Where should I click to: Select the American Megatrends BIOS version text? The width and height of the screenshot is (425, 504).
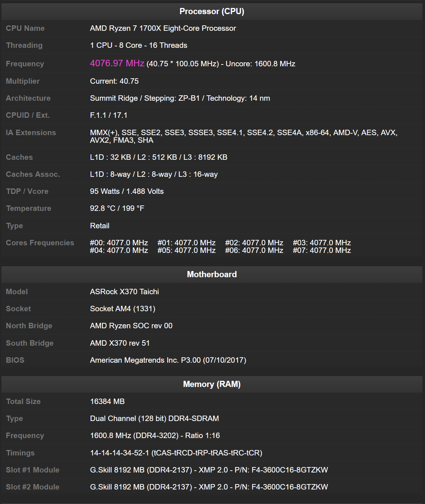tap(168, 360)
